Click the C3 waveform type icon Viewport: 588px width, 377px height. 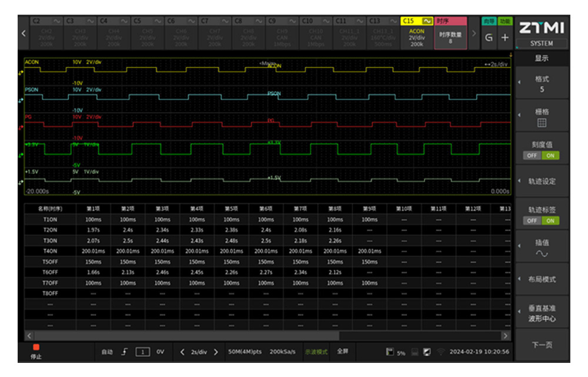[91, 21]
